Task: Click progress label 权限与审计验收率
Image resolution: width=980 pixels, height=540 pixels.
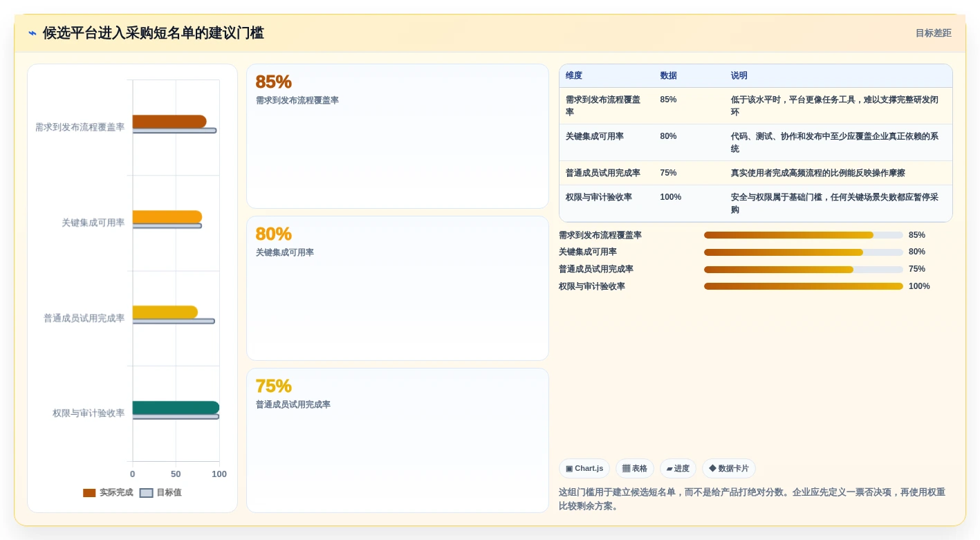Action: pyautogui.click(x=592, y=286)
